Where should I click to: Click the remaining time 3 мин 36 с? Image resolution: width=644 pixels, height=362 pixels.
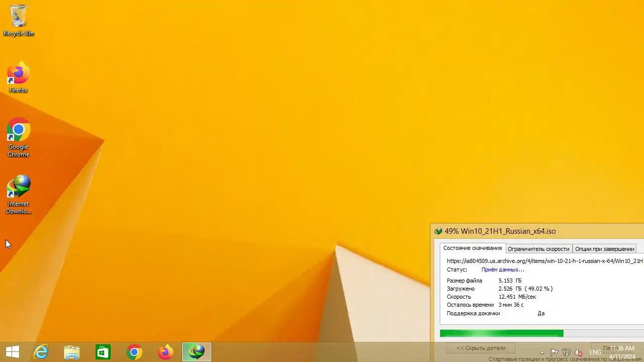(511, 305)
